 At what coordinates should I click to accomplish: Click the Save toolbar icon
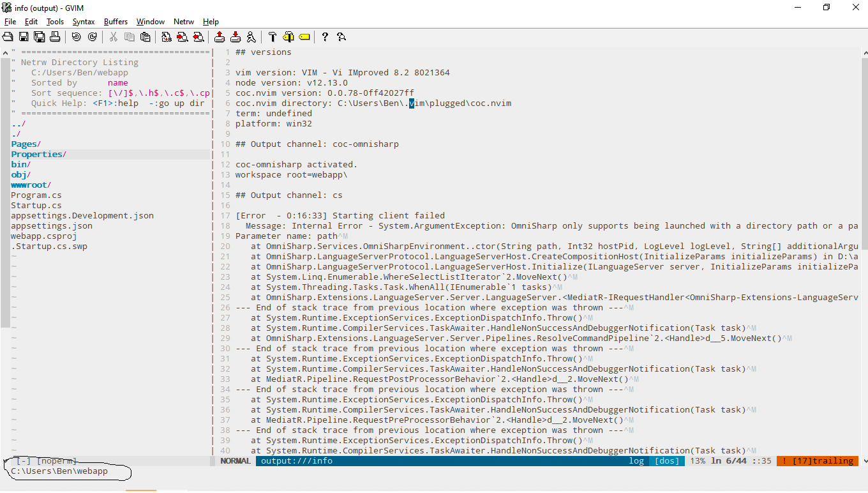23,36
